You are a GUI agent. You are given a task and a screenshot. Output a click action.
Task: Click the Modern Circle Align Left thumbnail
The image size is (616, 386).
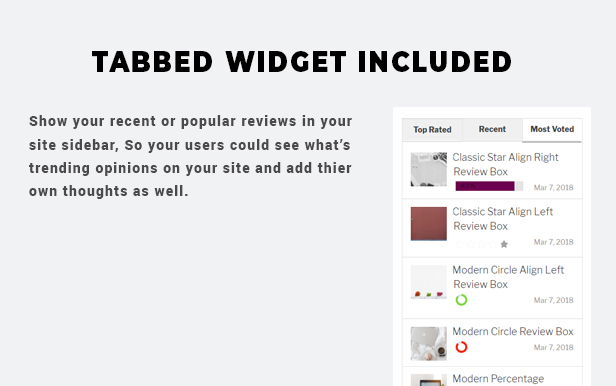tap(429, 282)
